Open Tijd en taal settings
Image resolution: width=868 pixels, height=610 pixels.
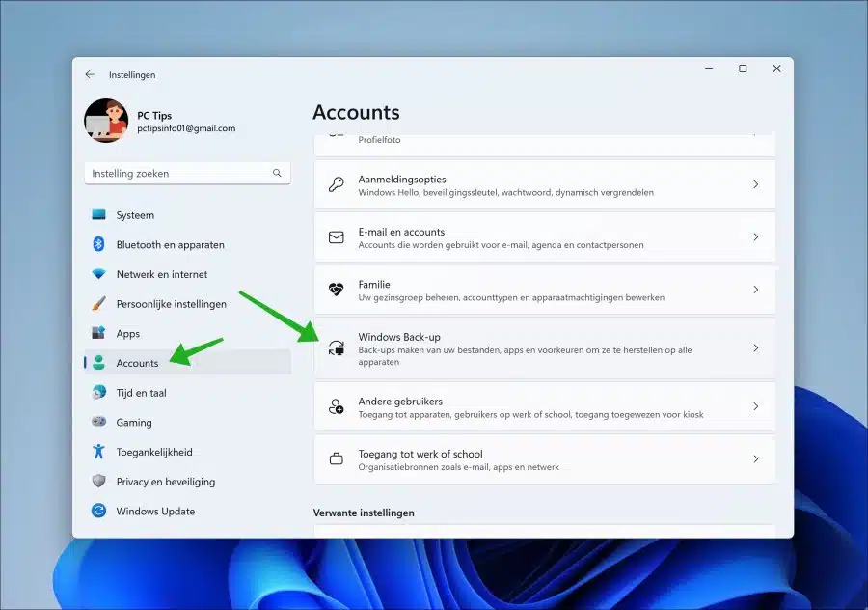point(188,392)
